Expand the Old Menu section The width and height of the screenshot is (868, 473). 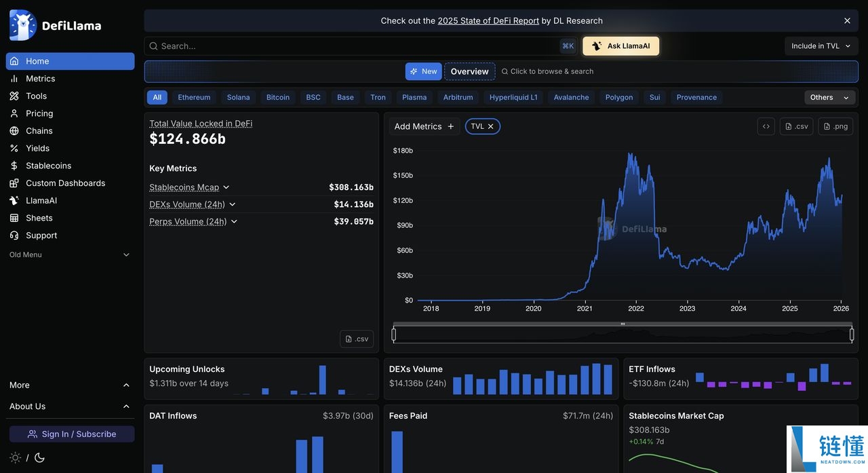tap(70, 254)
